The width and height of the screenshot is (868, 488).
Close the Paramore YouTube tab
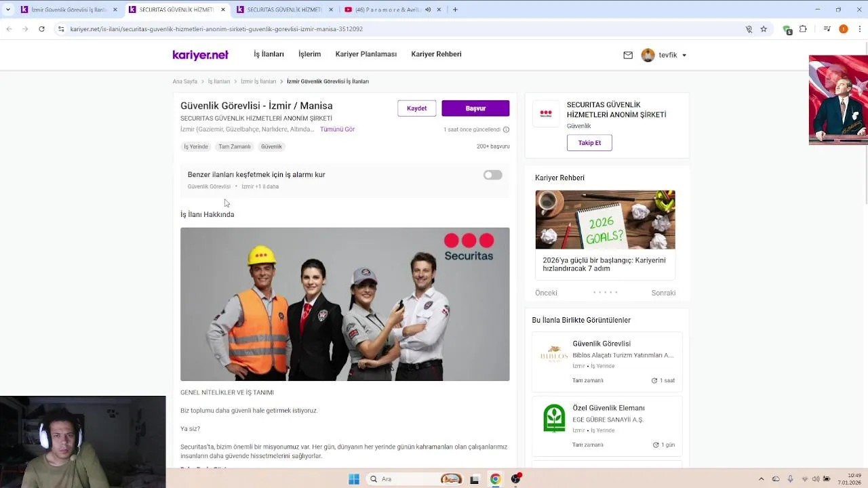(439, 9)
